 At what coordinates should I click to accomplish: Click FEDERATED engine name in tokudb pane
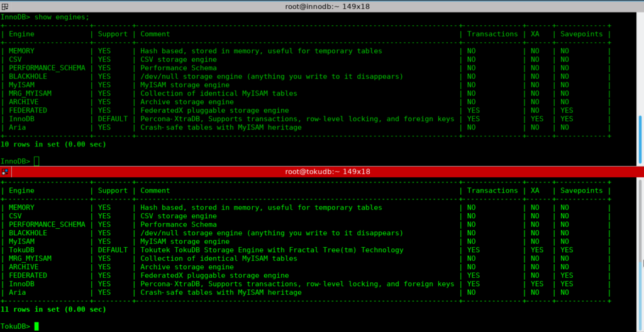28,275
